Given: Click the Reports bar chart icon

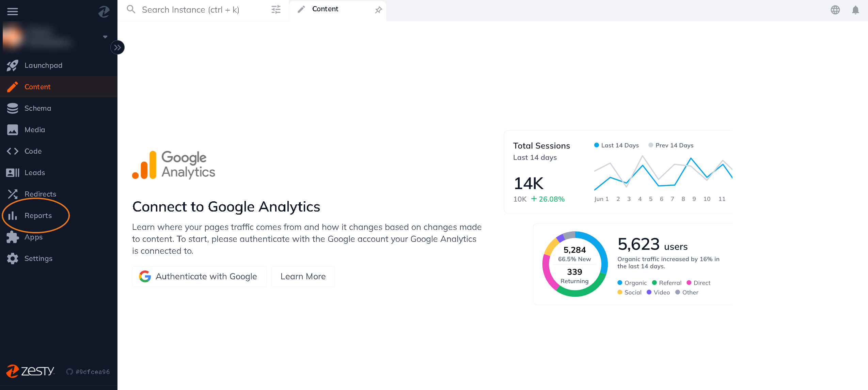Looking at the screenshot, I should 13,216.
